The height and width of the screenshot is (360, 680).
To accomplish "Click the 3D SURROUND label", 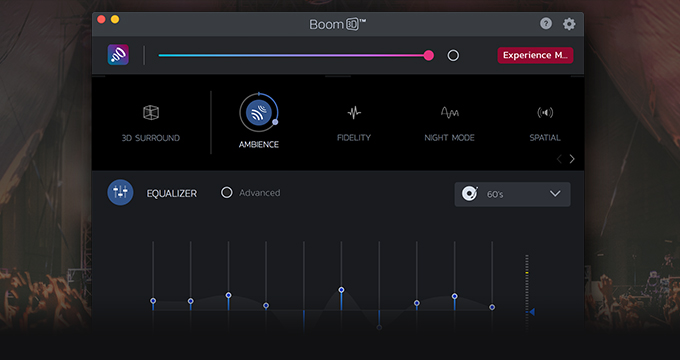I will (x=150, y=138).
